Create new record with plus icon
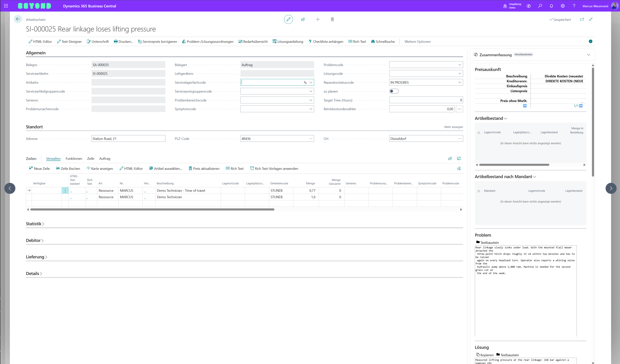 pyautogui.click(x=318, y=19)
